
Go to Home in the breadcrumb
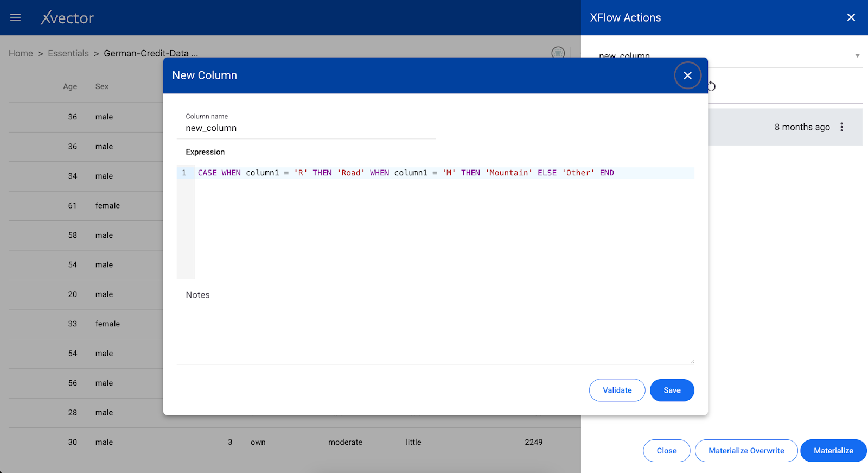(x=21, y=53)
